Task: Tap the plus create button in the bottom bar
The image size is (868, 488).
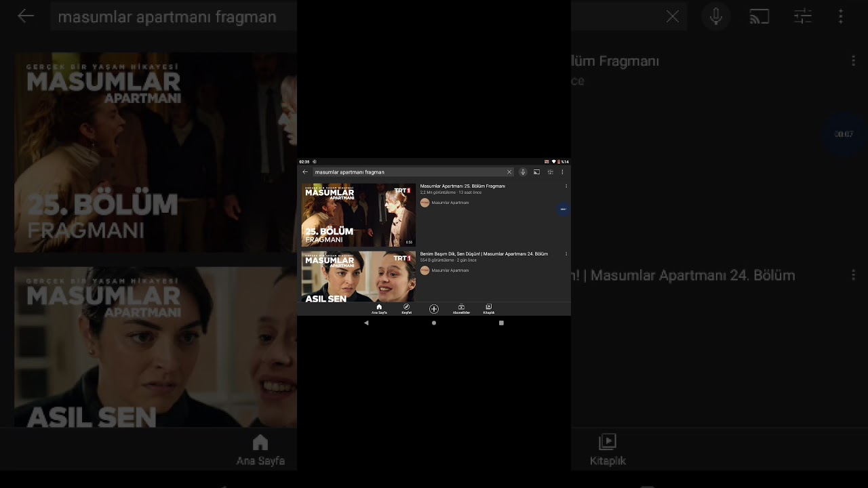Action: pos(434,309)
